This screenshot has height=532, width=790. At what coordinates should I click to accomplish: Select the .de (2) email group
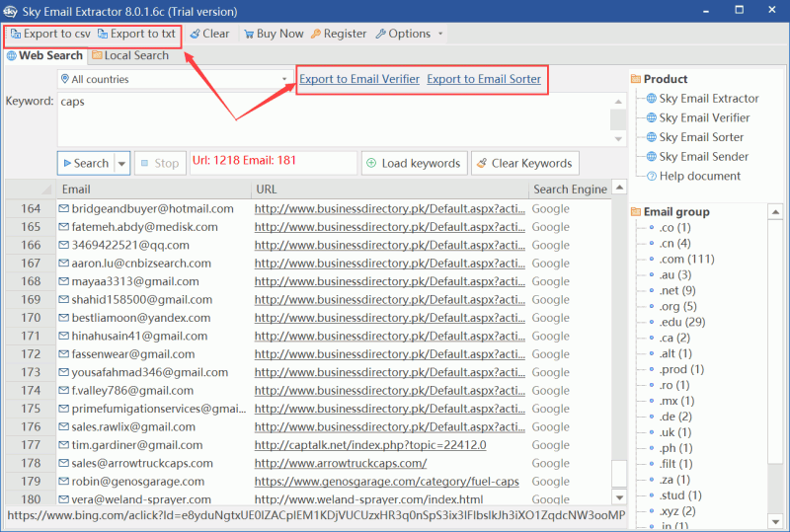(675, 417)
